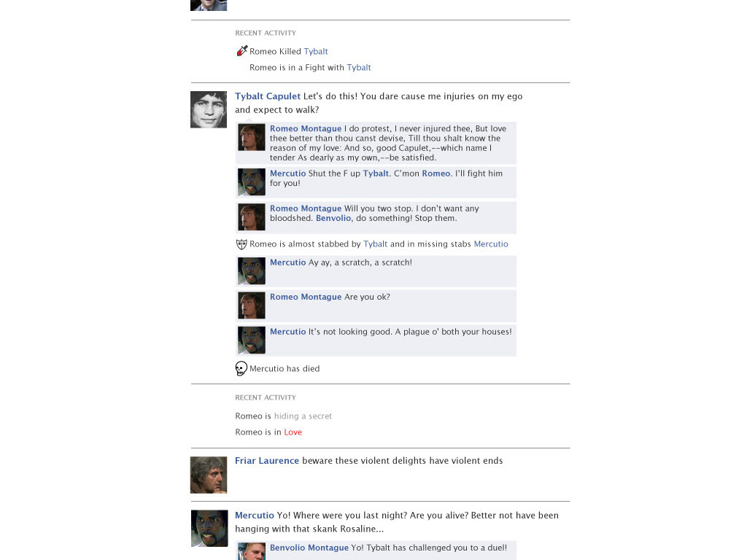The image size is (747, 560).
Task: Click Tybalt link in Fight with Tybalt activity
Action: tap(359, 68)
